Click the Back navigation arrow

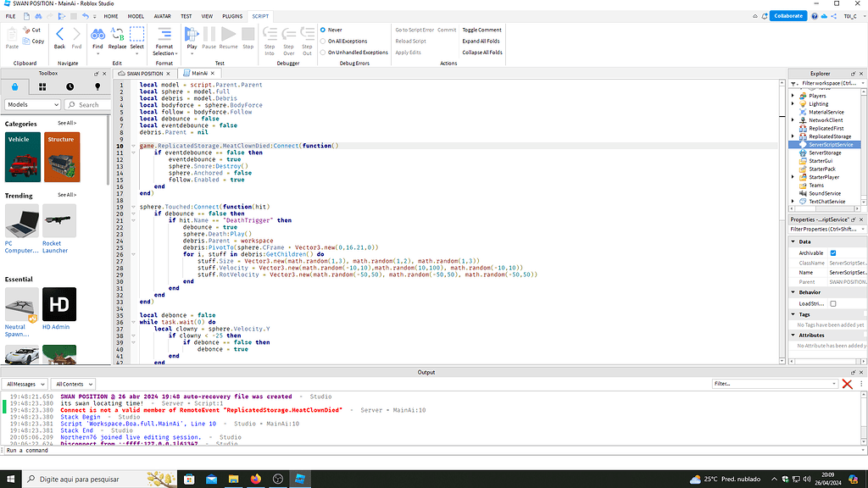point(60,35)
